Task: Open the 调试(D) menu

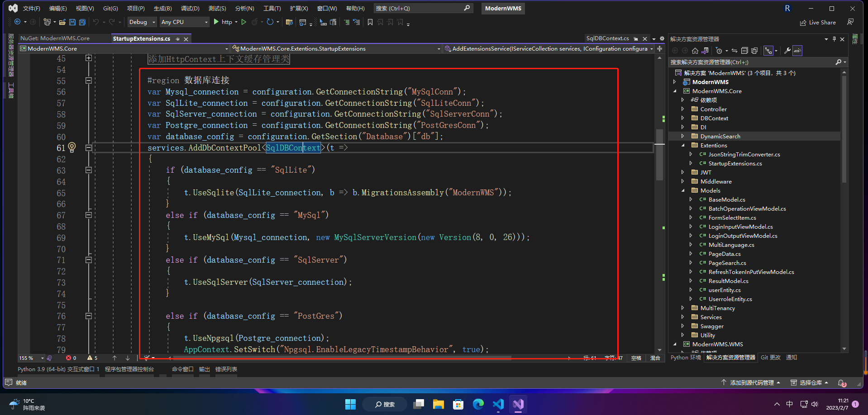Action: pyautogui.click(x=190, y=8)
